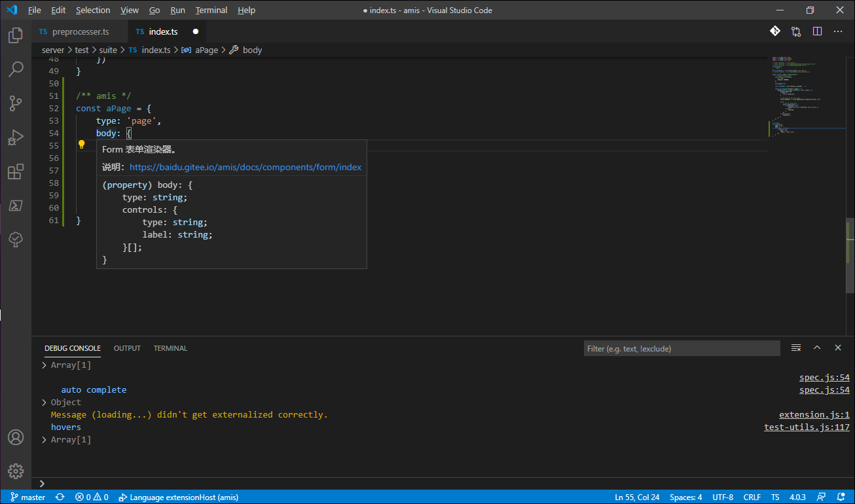The width and height of the screenshot is (855, 504).
Task: Click the debug console filter input
Action: pyautogui.click(x=682, y=348)
